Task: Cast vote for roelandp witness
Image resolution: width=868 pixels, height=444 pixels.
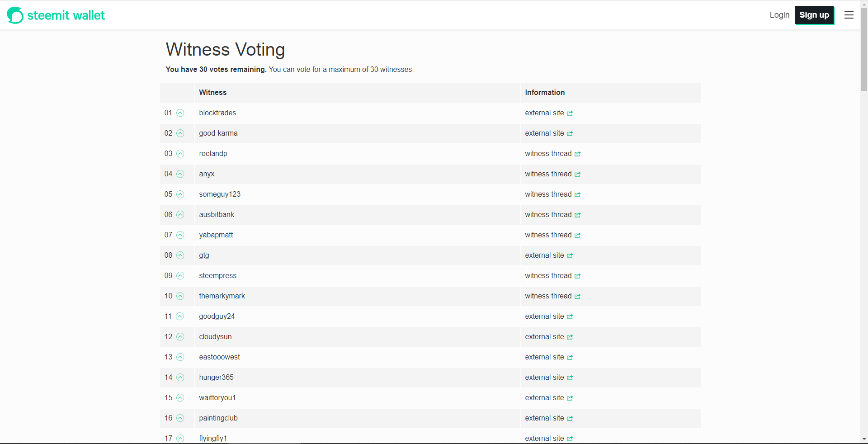Action: pyautogui.click(x=180, y=154)
